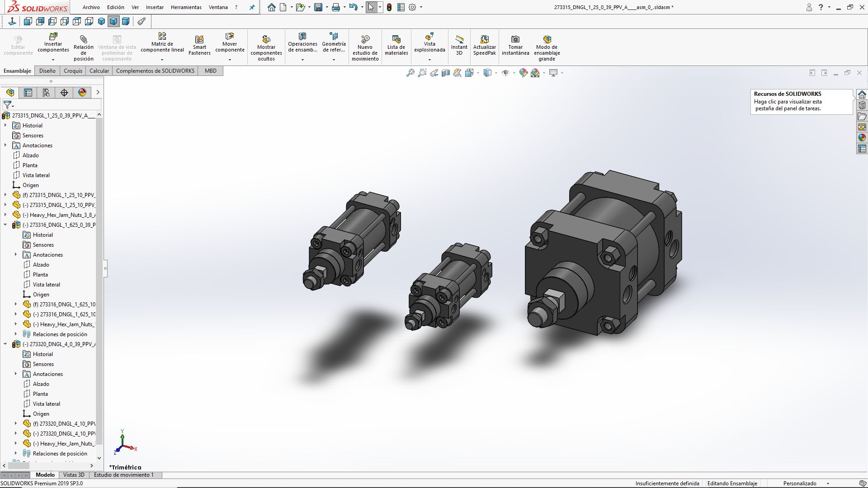The image size is (868, 488).
Task: Open Estudio de movimiento 1 tab
Action: point(123,475)
